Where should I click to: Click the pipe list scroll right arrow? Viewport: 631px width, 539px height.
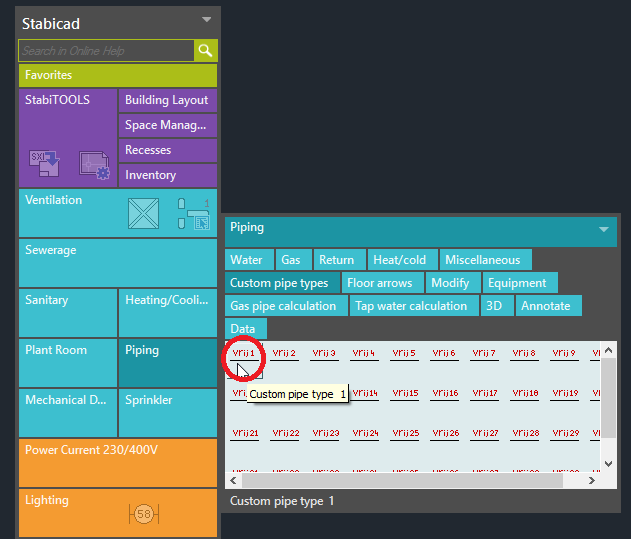coord(592,480)
